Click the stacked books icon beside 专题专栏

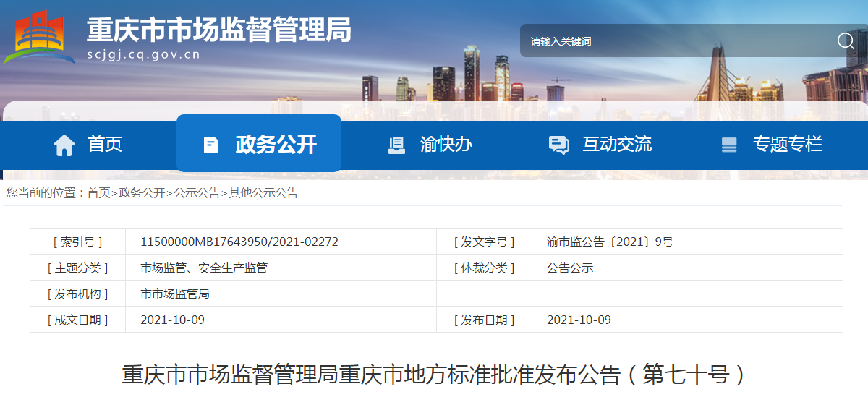[x=729, y=145]
